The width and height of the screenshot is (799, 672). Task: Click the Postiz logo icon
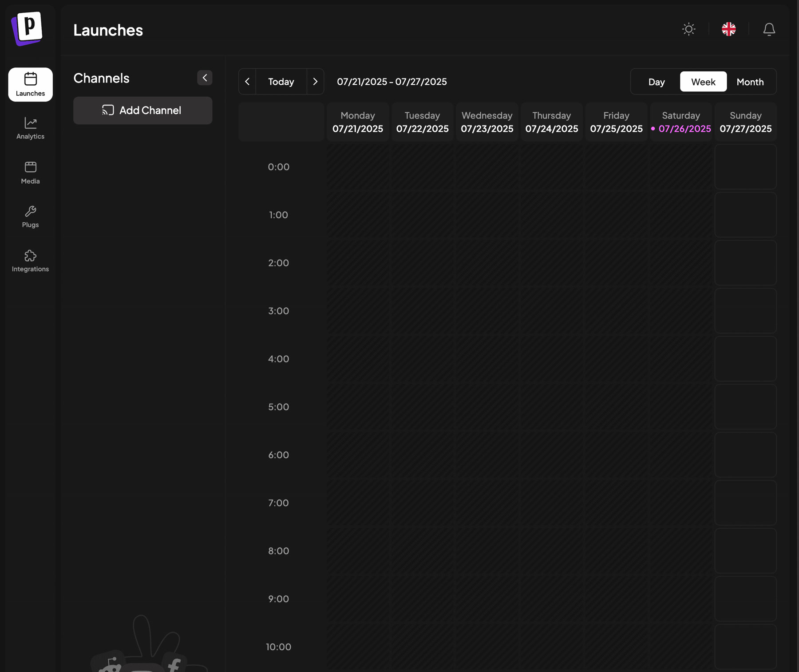[28, 28]
